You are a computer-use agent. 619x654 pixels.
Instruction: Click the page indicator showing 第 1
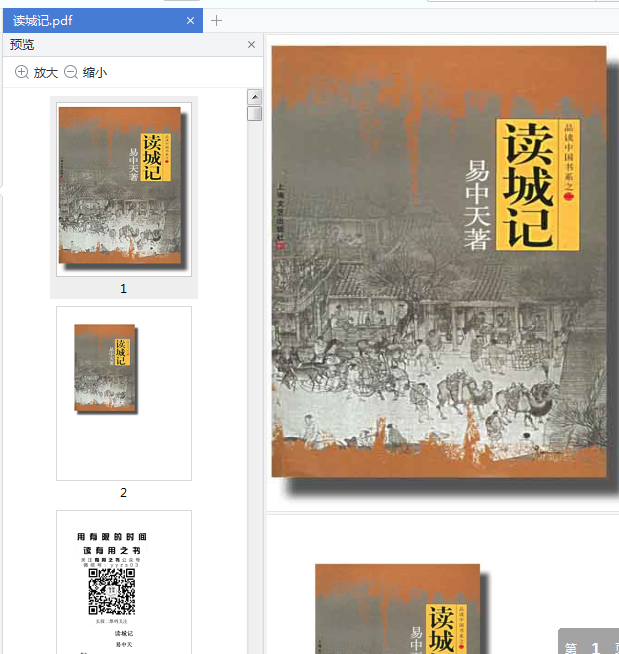click(588, 641)
